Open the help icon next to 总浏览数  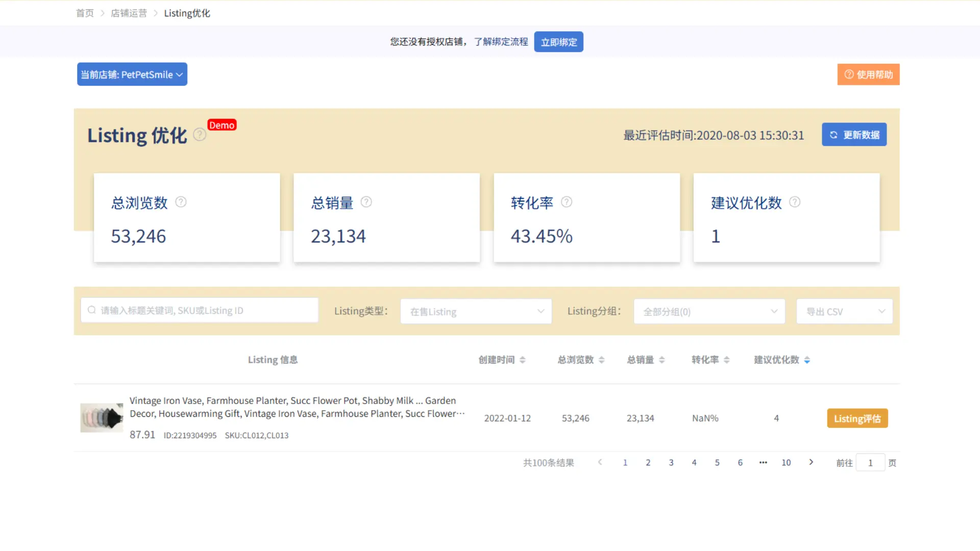click(x=181, y=202)
